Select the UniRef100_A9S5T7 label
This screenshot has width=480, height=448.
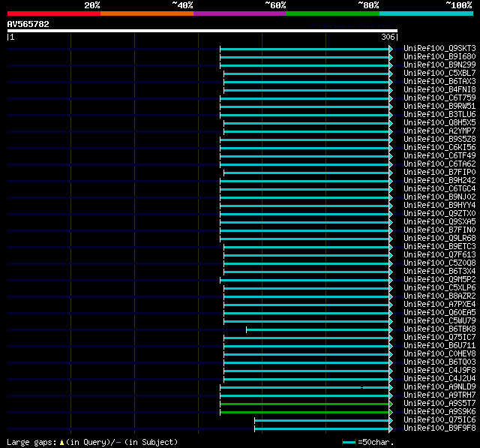(x=439, y=404)
